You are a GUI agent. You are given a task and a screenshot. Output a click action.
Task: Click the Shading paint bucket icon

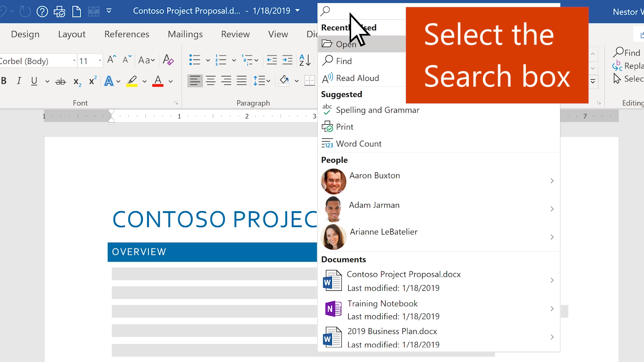284,80
